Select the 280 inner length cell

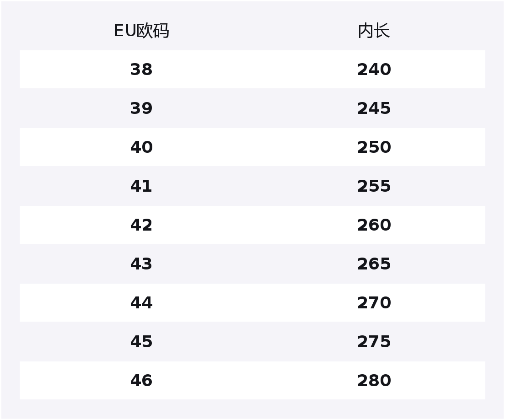374,381
